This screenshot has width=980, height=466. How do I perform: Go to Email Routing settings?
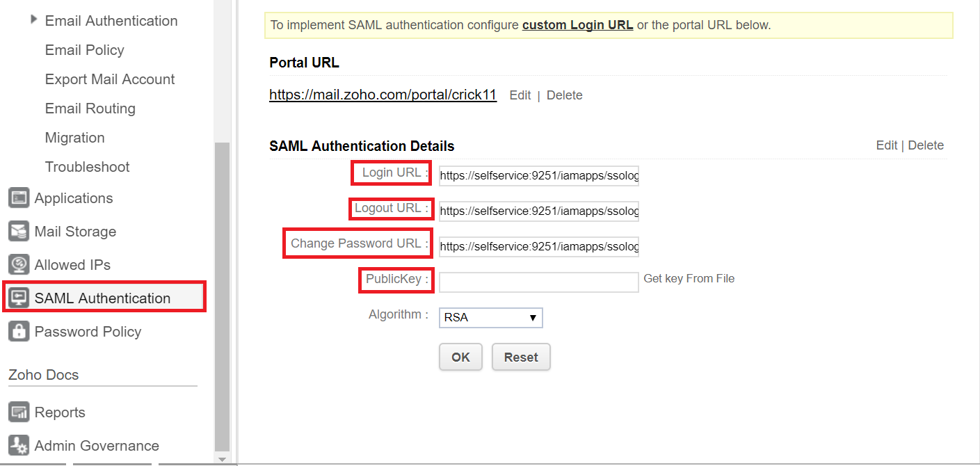pos(90,109)
